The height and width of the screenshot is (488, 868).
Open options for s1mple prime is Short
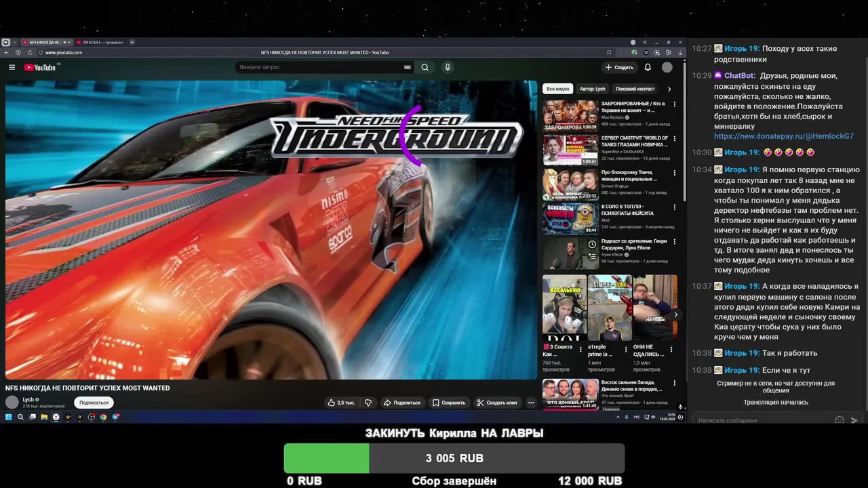coord(626,350)
